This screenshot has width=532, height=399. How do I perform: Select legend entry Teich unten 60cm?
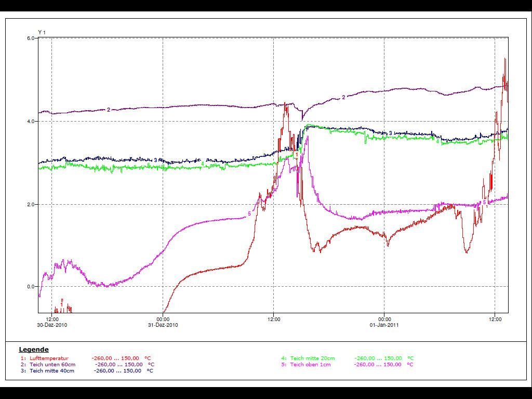pyautogui.click(x=52, y=364)
